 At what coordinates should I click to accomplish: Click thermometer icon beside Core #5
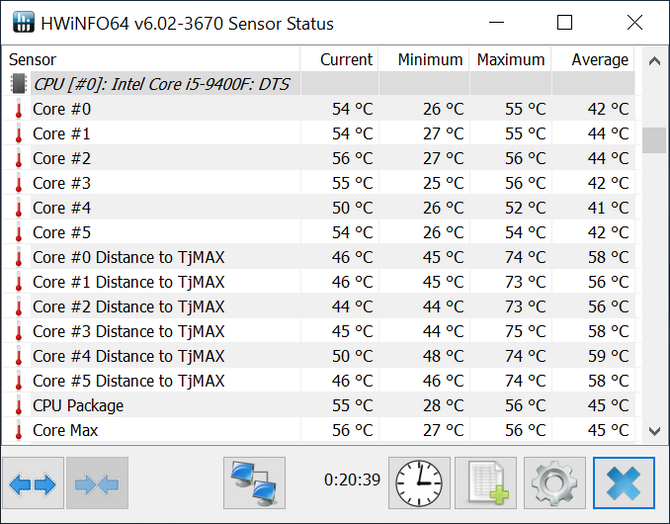click(x=18, y=233)
